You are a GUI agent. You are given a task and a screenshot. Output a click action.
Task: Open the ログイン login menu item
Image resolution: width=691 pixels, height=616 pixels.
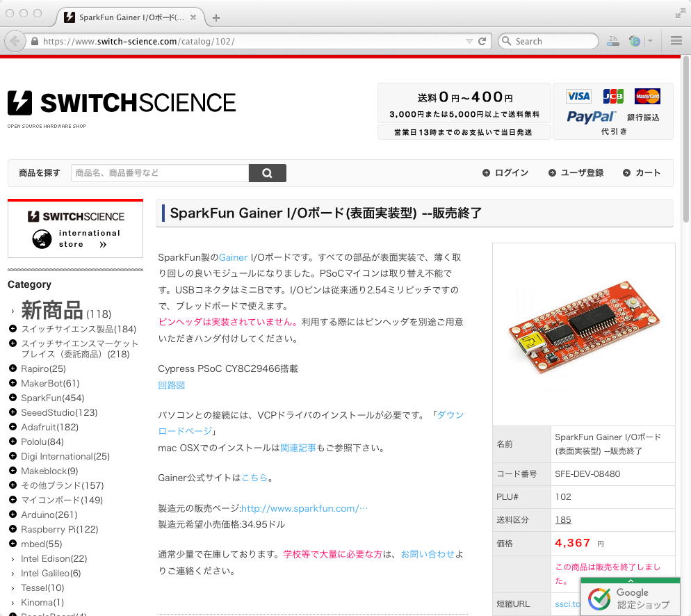(505, 172)
